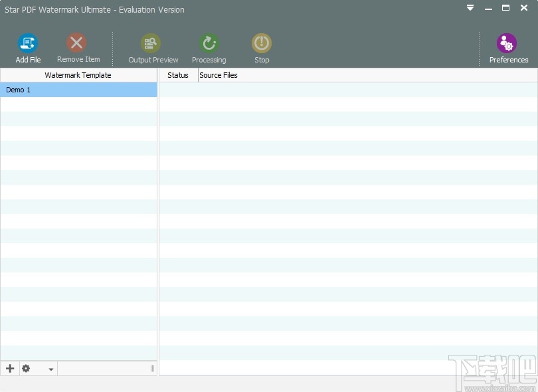Add a new watermark template with plus
The image size is (538, 392).
tap(10, 369)
